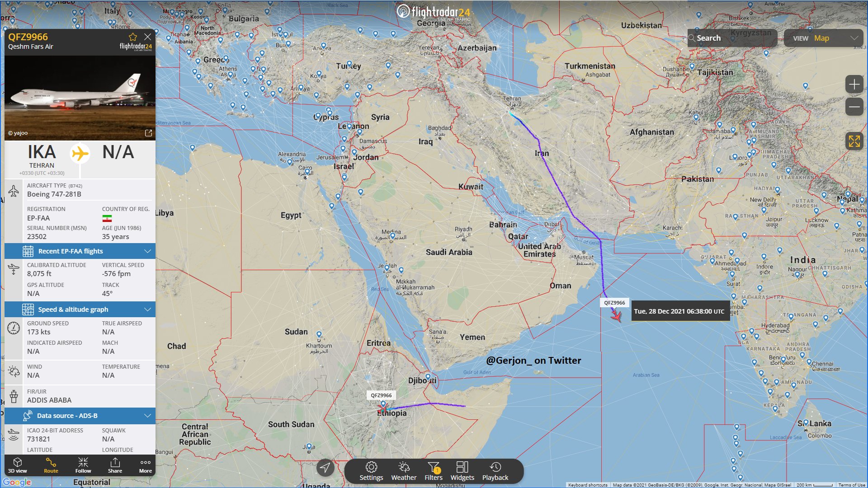Center map on my location arrow
The height and width of the screenshot is (488, 868).
coord(325,468)
